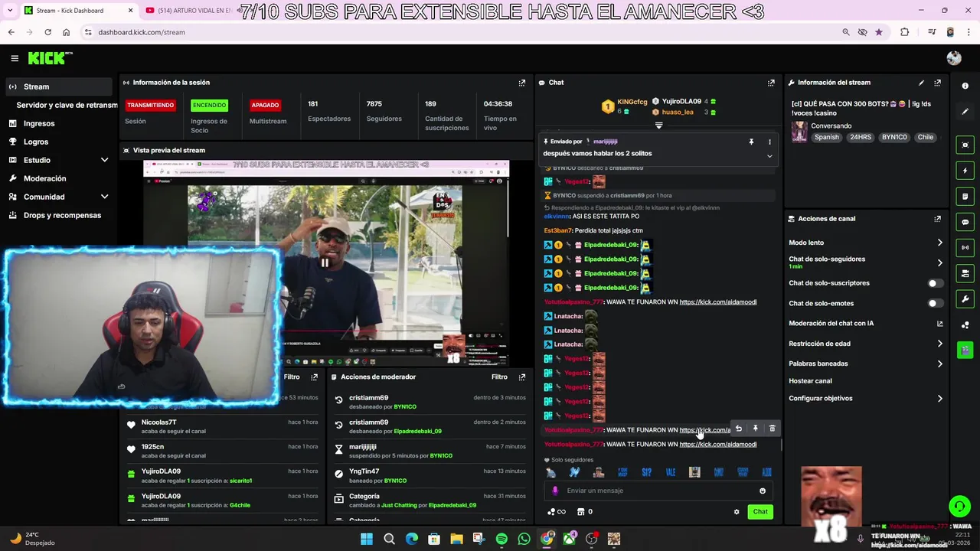This screenshot has height=551, width=980.
Task: Expand Restricción de edad settings
Action: 940,344
